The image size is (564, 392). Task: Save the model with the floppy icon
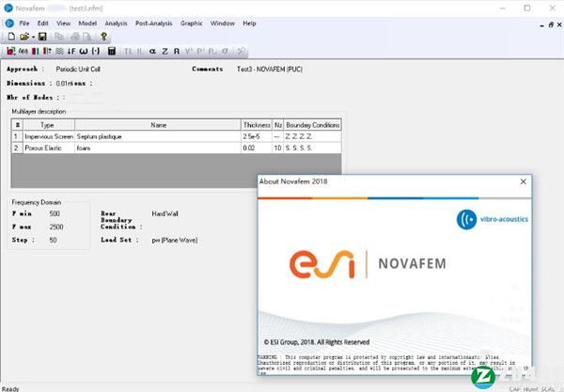point(42,37)
